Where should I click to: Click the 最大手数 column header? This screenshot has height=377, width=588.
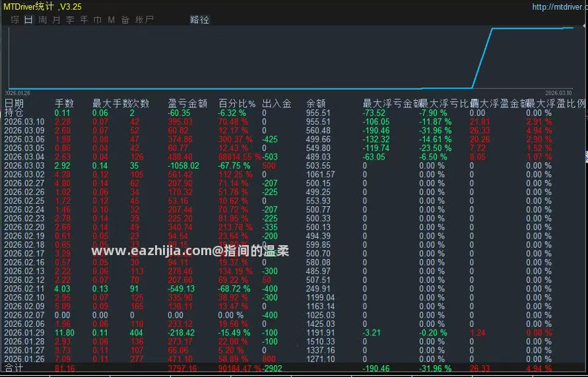pos(111,103)
